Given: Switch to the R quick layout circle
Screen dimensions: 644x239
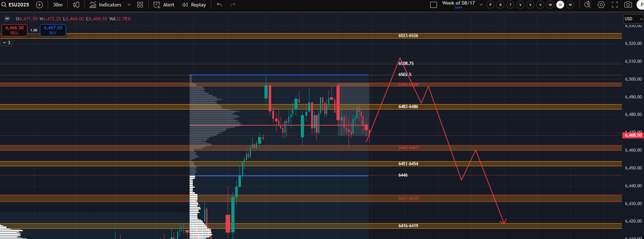Looking at the screenshot, I should point(500,5).
